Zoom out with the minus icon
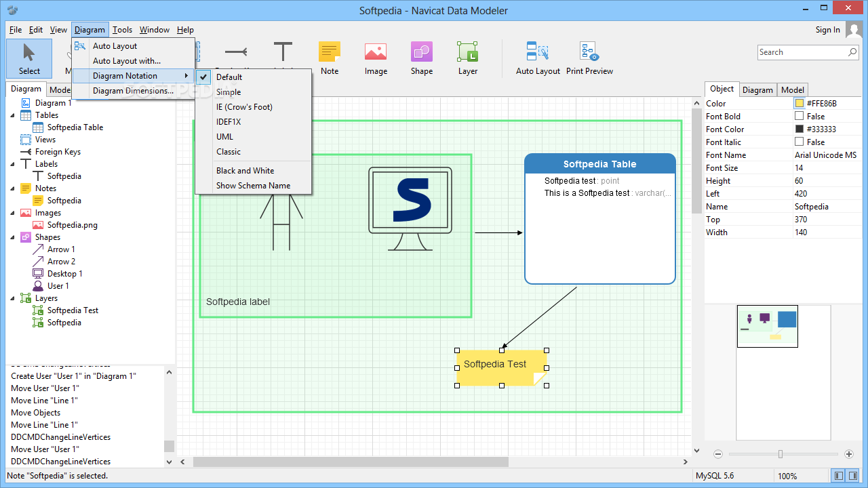Screen dimensions: 868x488 718,454
